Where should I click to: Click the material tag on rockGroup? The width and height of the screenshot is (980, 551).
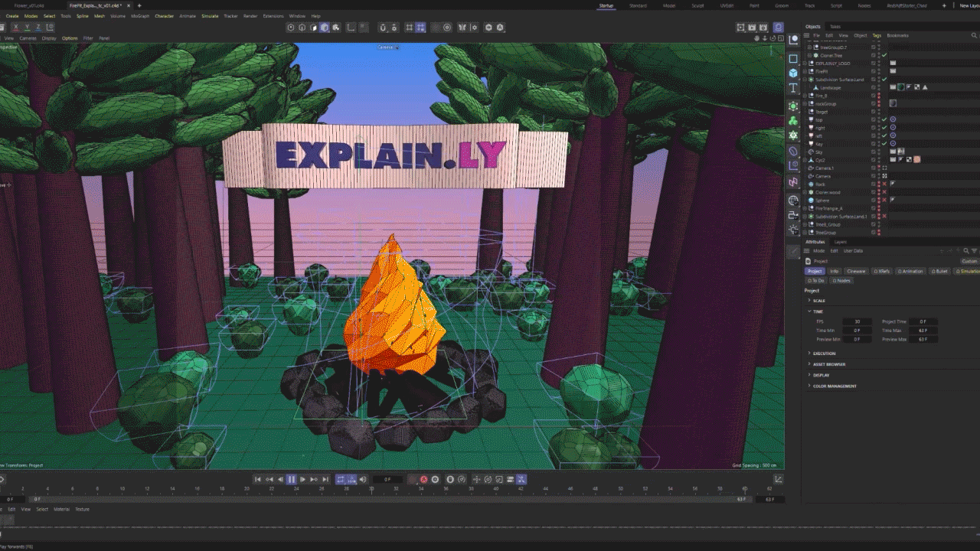click(893, 103)
